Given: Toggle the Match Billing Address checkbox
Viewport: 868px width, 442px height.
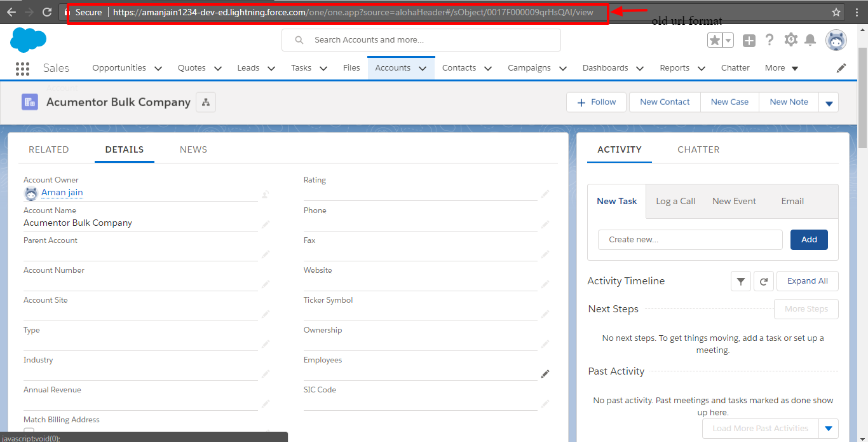Looking at the screenshot, I should 29,432.
